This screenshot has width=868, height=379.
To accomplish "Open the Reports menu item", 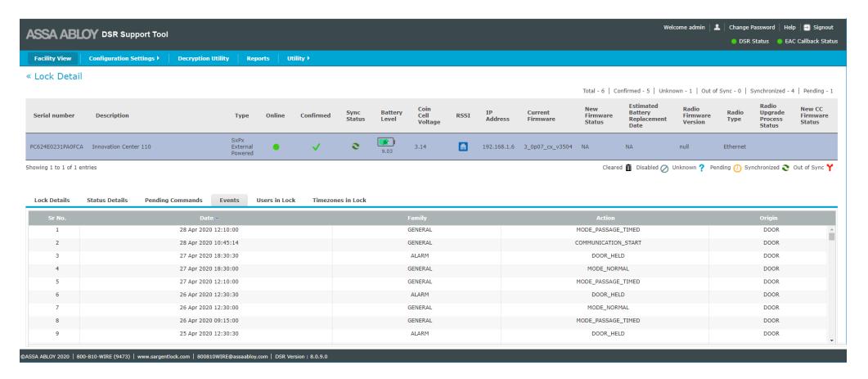I will (x=258, y=58).
